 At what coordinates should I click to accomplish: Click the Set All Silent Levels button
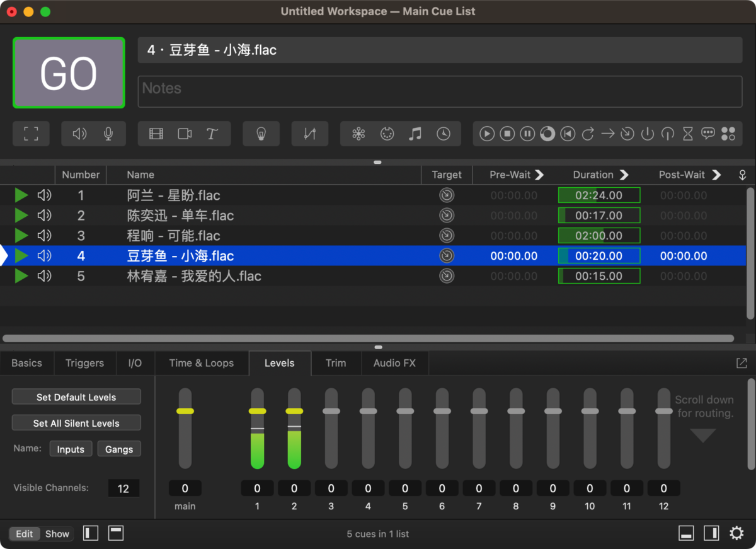click(76, 423)
